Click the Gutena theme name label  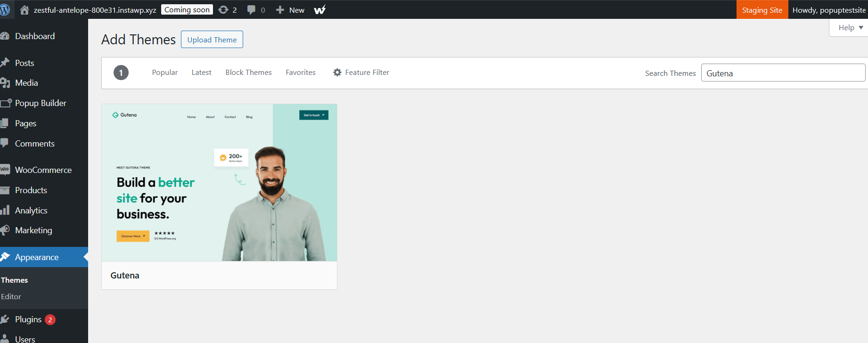pos(125,276)
